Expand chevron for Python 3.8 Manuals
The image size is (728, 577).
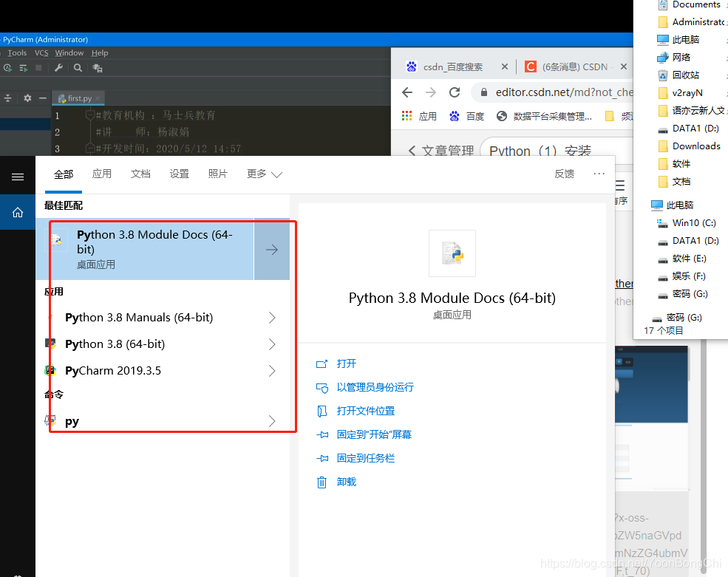272,318
